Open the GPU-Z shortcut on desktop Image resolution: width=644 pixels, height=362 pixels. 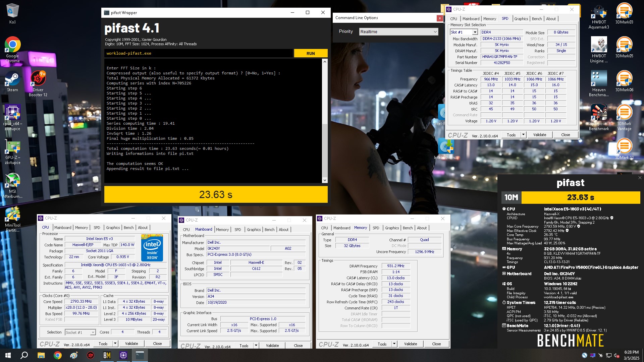tap(12, 152)
